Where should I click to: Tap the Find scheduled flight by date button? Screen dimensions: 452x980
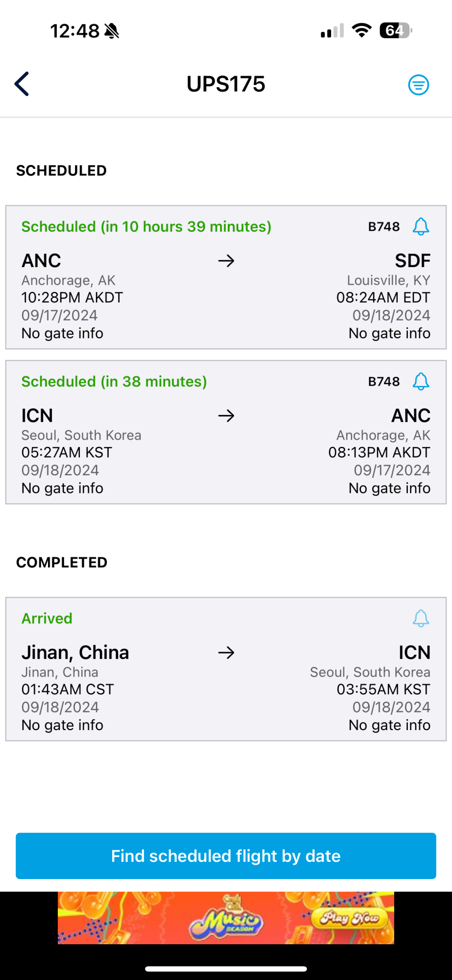click(x=226, y=856)
